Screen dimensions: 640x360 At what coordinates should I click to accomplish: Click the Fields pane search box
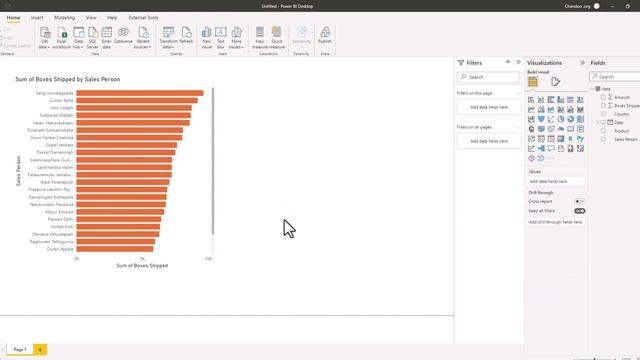pyautogui.click(x=616, y=76)
